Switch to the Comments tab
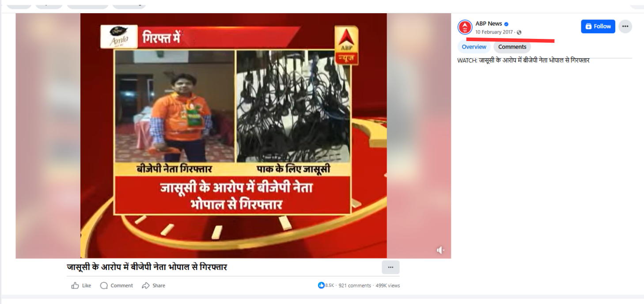644x304 pixels. [512, 47]
